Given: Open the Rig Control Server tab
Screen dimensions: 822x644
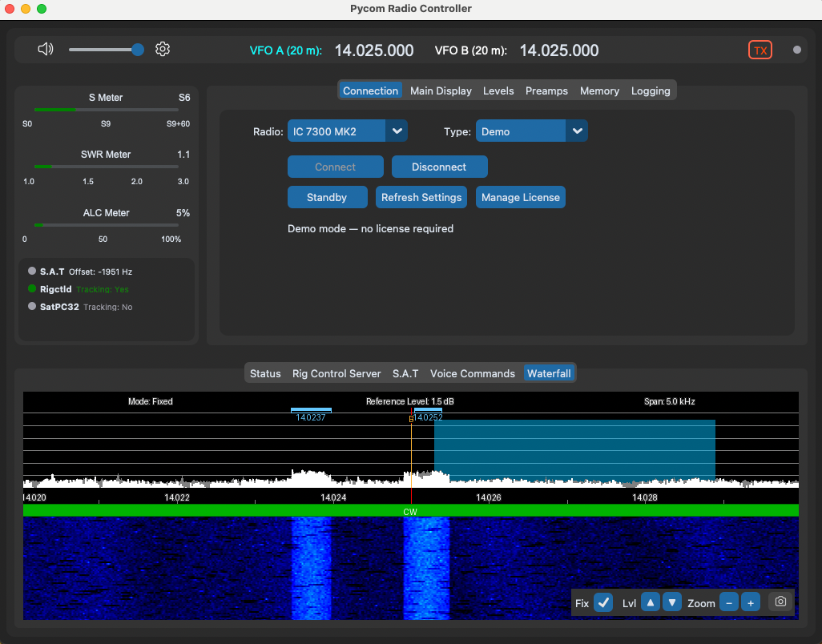Looking at the screenshot, I should pos(336,373).
